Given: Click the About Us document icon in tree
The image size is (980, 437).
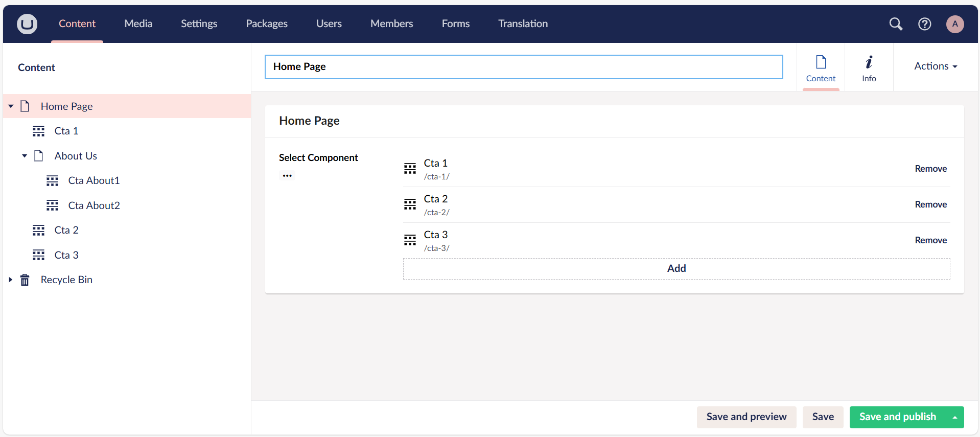Looking at the screenshot, I should click(x=38, y=156).
